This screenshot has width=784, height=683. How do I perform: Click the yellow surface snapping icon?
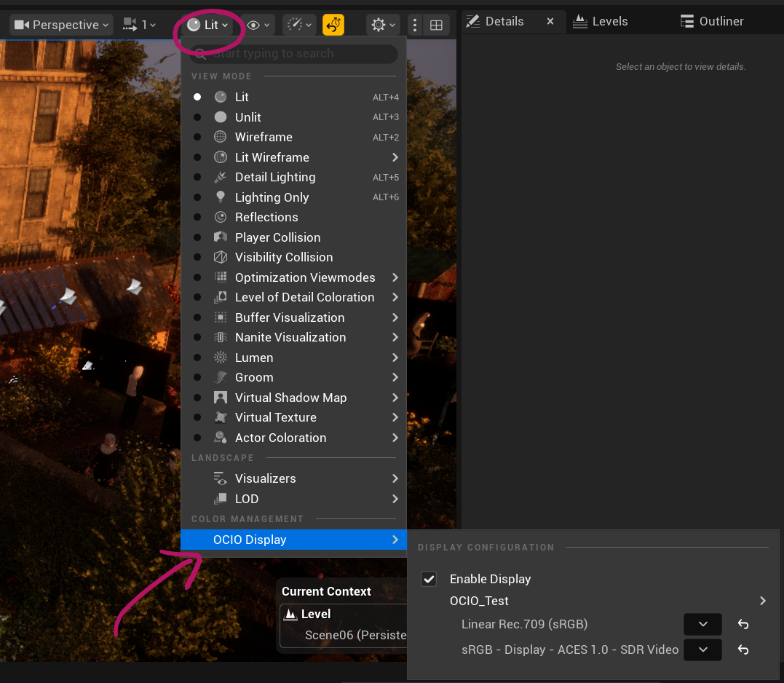tap(333, 25)
